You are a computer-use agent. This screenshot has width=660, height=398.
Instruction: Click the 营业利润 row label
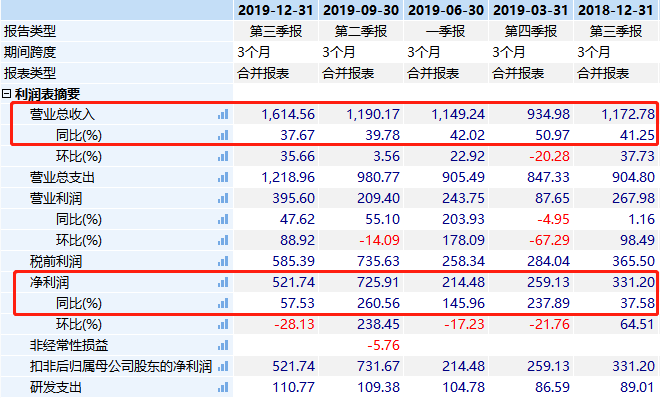coord(56,199)
